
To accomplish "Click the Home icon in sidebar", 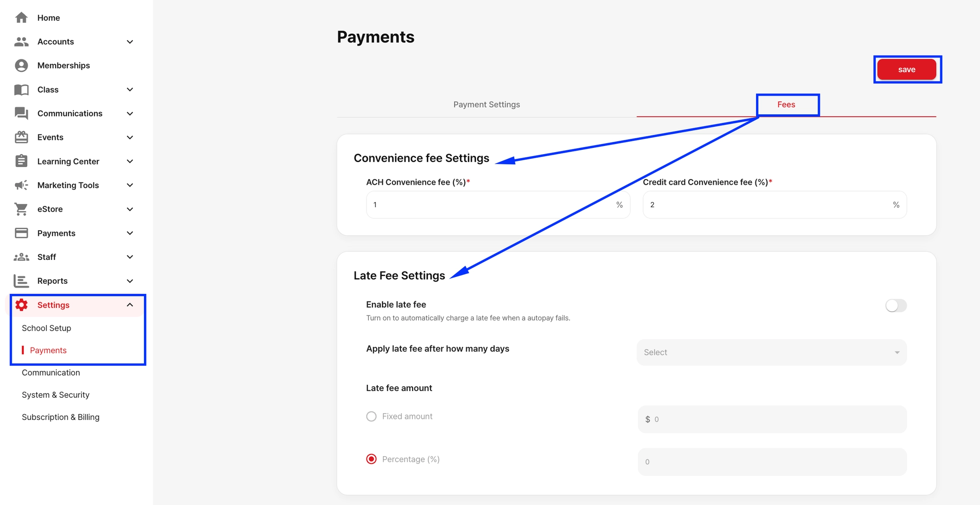I will [22, 18].
